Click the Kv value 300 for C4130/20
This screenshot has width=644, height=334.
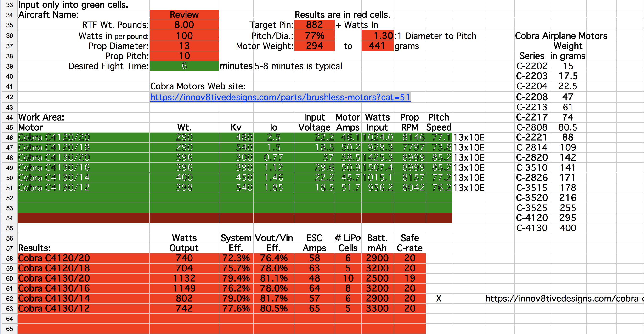tap(236, 157)
